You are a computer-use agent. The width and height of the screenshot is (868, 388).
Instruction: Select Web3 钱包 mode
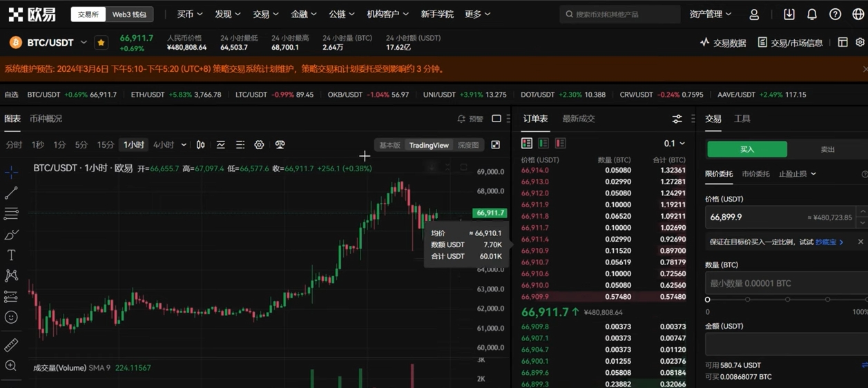point(129,14)
